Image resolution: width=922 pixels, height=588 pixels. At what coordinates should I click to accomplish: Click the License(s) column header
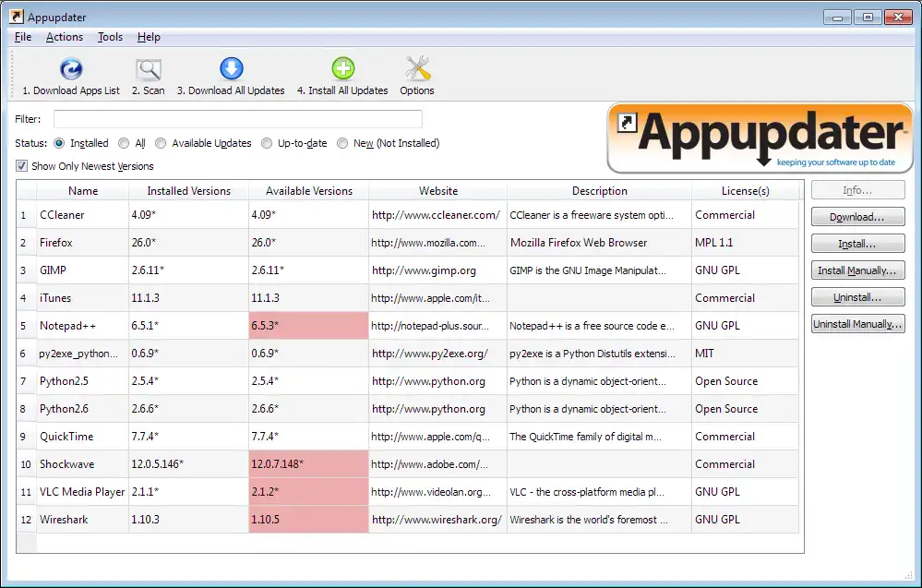[745, 191]
